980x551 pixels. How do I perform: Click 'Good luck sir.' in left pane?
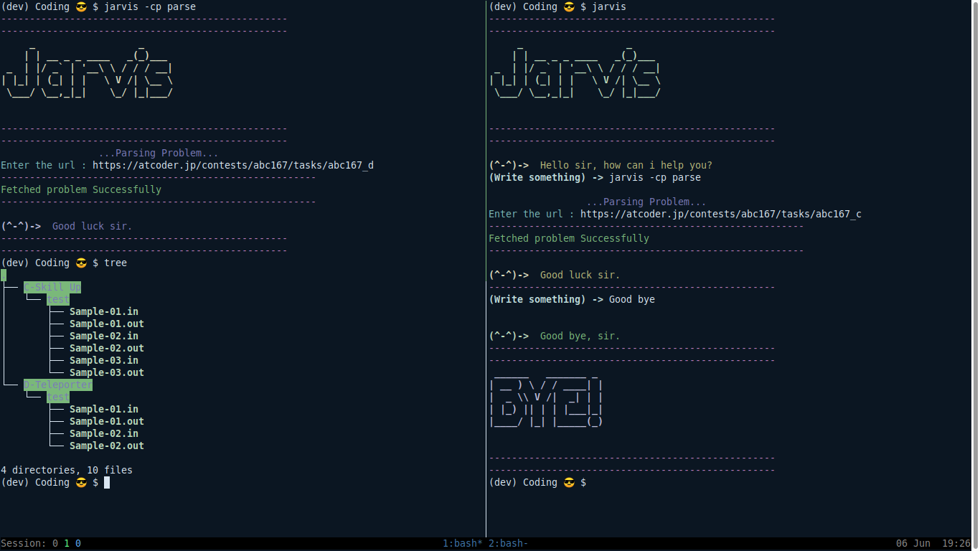93,226
